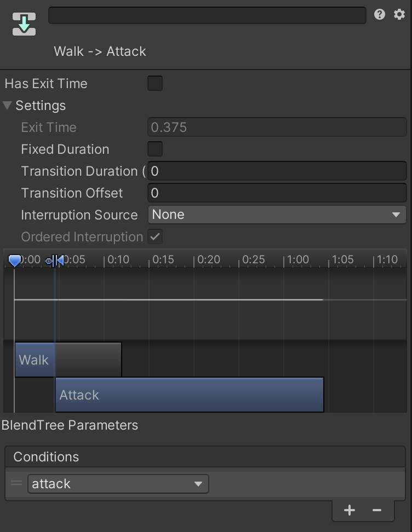The height and width of the screenshot is (532, 412).
Task: Click the transition start handle marker in the ruler
Action: [x=55, y=261]
